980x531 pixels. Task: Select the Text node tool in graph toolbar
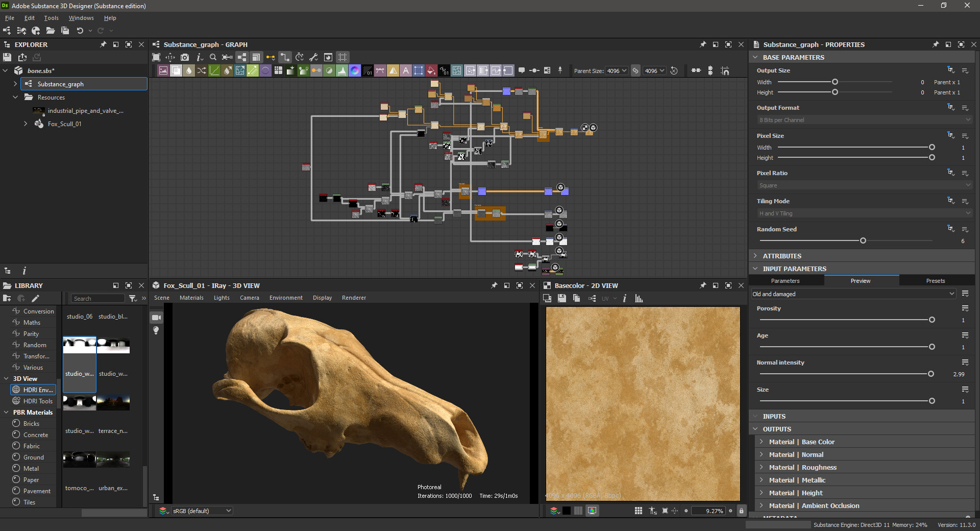[x=406, y=70]
